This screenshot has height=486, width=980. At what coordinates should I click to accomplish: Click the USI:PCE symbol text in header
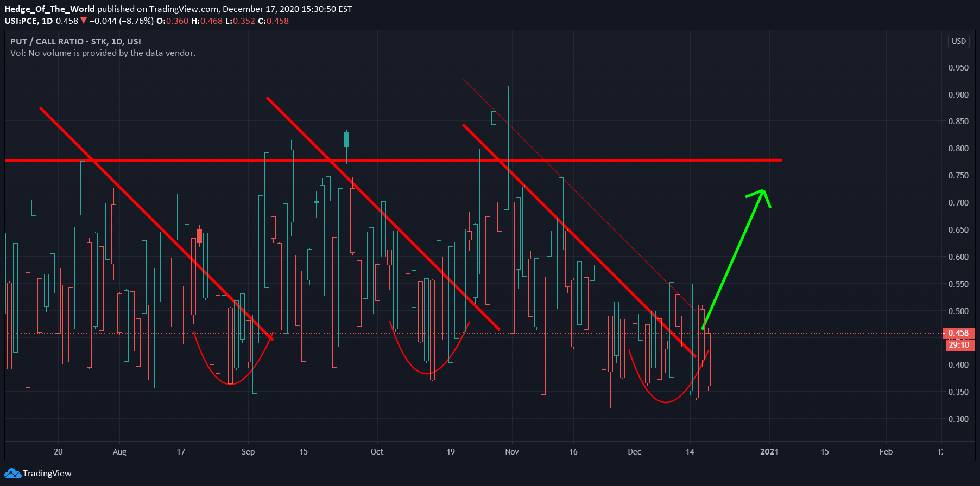coord(21,21)
